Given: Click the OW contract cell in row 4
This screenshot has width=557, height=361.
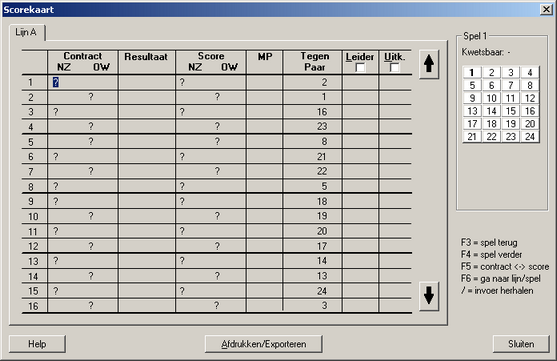Looking at the screenshot, I should [x=91, y=126].
